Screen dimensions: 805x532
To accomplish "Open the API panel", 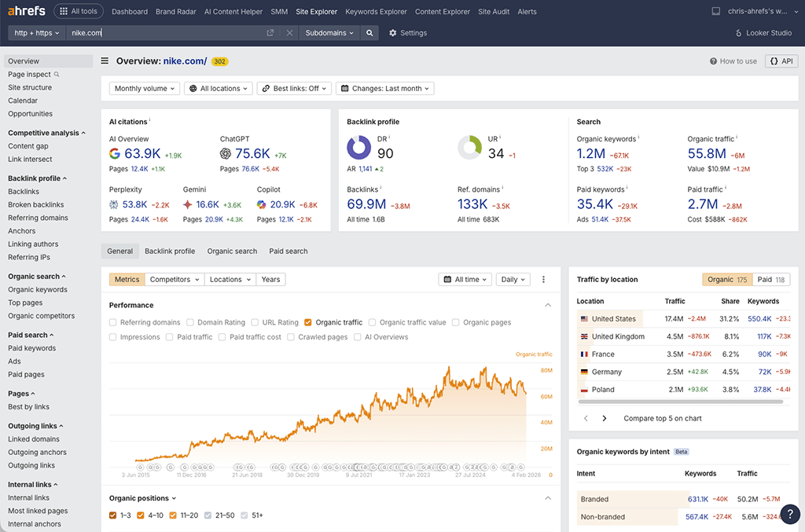I will pyautogui.click(x=781, y=61).
